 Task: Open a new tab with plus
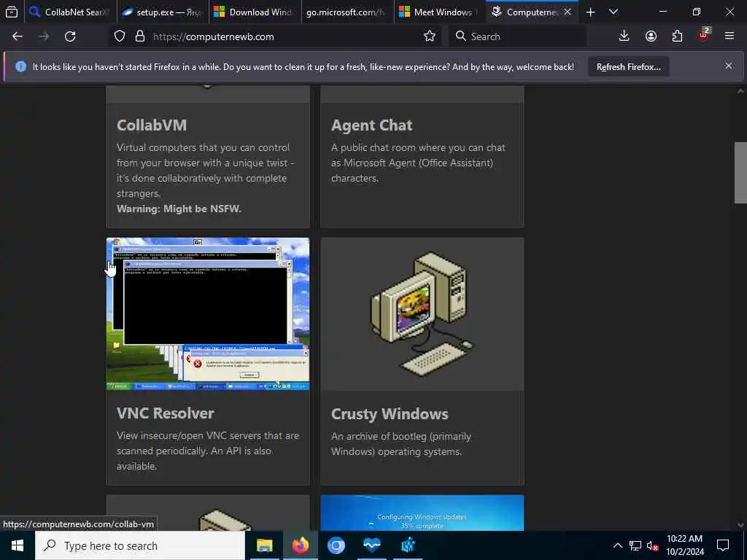[x=590, y=12]
